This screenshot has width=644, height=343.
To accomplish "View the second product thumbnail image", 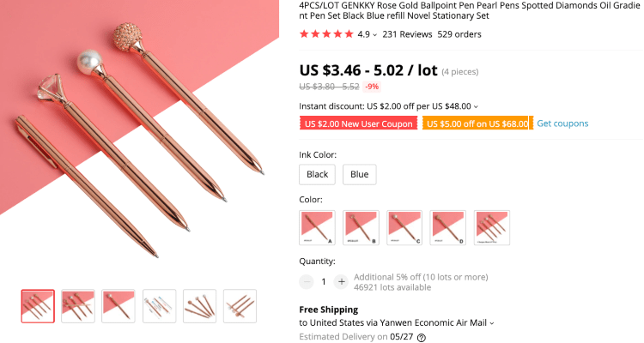I will [x=78, y=306].
